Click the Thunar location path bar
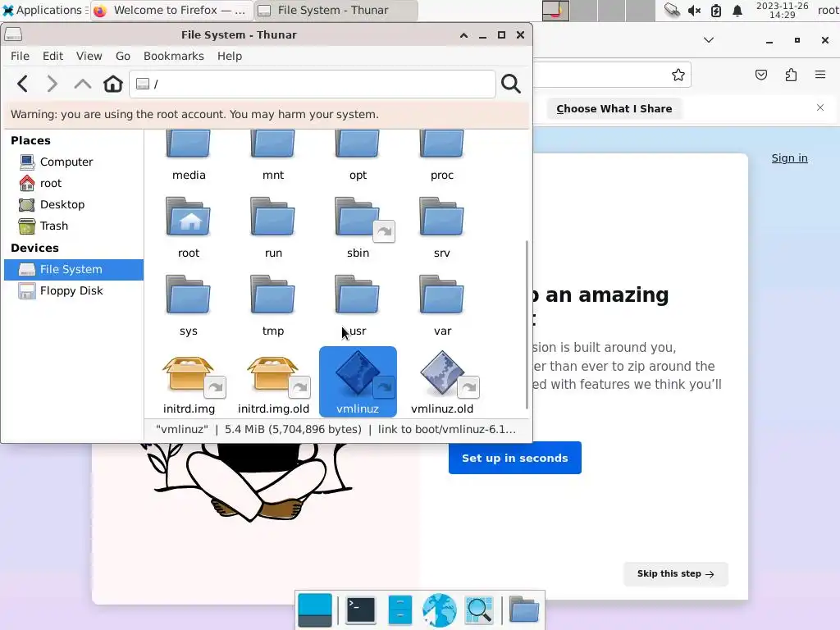 coord(313,84)
